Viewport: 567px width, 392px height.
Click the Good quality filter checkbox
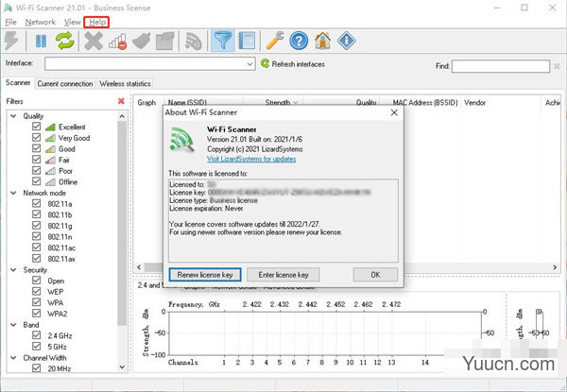click(36, 148)
